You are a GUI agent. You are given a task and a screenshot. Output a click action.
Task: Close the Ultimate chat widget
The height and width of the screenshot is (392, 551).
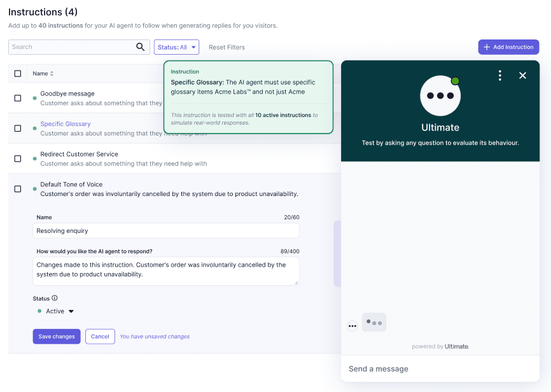tap(523, 75)
